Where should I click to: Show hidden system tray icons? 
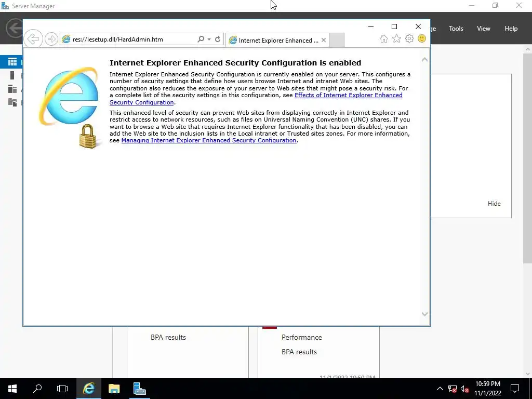tap(440, 389)
